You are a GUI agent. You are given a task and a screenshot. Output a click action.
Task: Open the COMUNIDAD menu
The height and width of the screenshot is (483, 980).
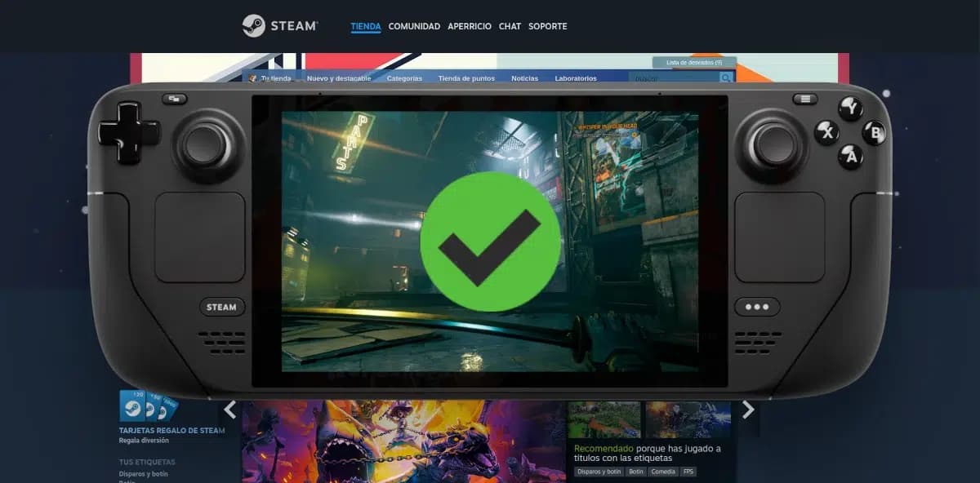pyautogui.click(x=414, y=26)
